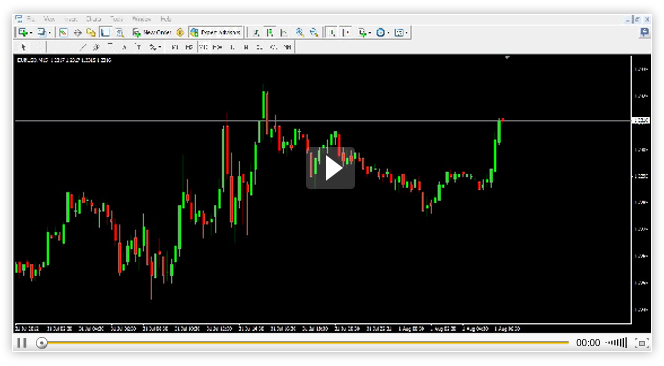Expand the Periods dropdown arrow
Image resolution: width=664 pixels, height=366 pixels.
(388, 33)
